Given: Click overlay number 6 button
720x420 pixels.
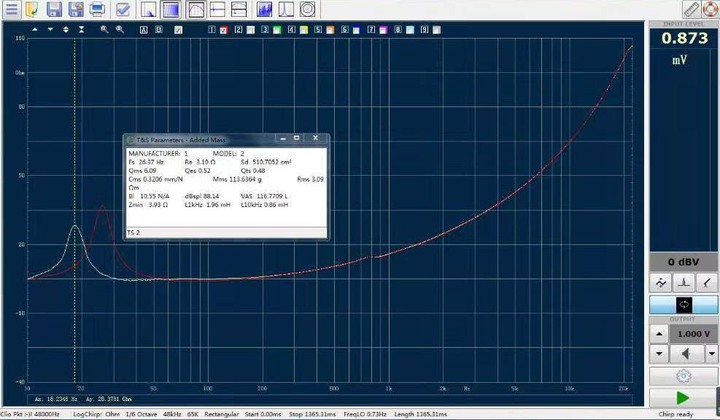Looking at the screenshot, I should pyautogui.click(x=345, y=30).
